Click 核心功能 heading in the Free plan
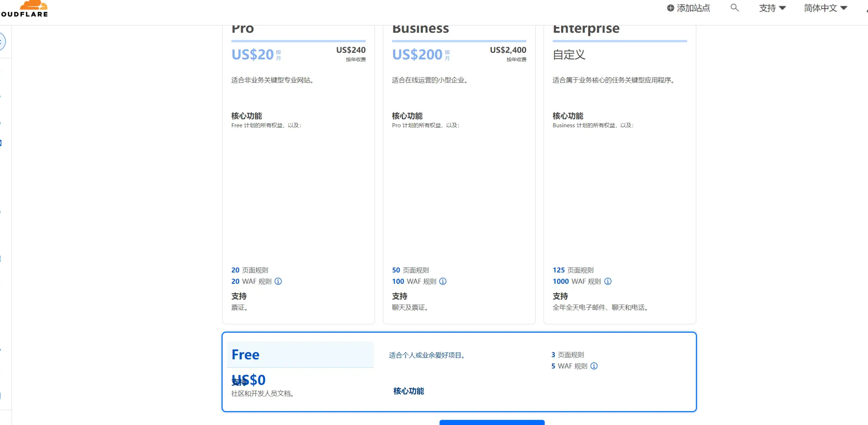 click(408, 391)
